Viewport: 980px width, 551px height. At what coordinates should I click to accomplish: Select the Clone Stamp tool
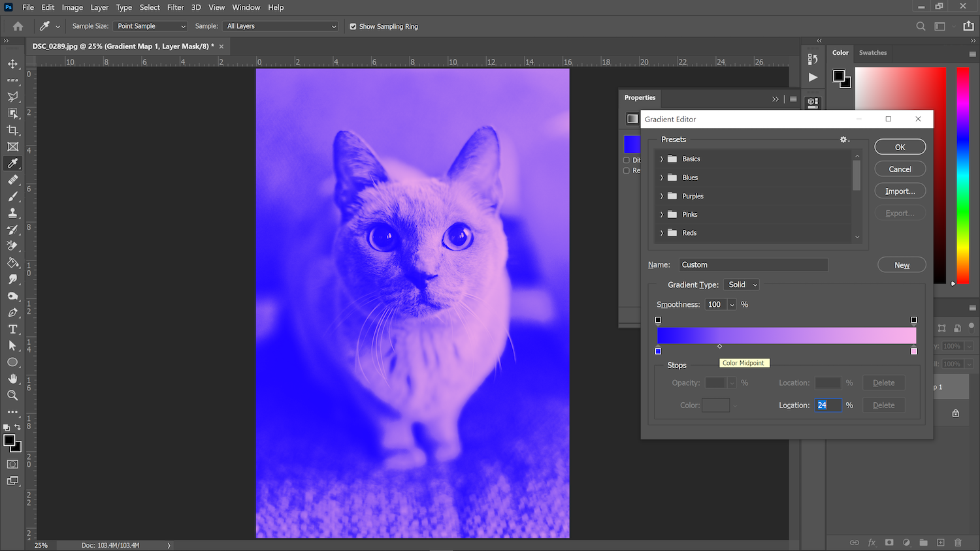(12, 213)
